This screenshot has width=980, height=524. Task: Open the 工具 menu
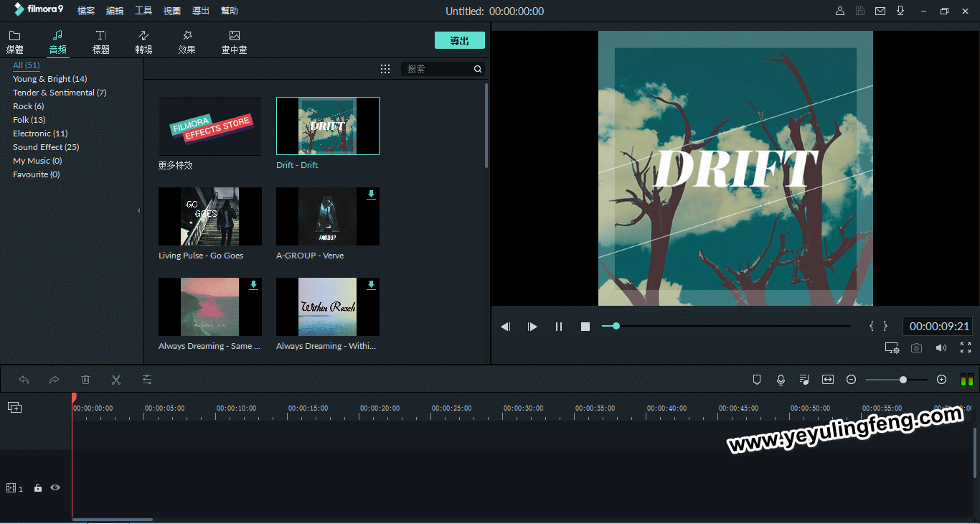pyautogui.click(x=143, y=11)
